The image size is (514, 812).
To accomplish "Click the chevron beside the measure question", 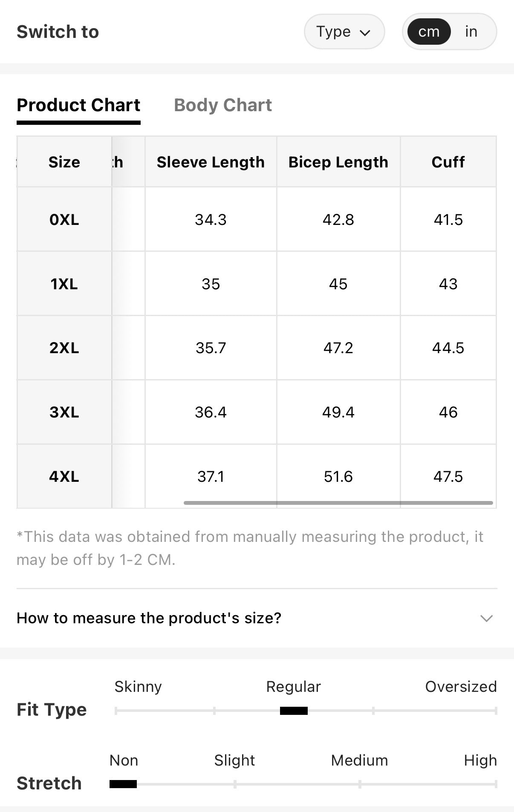I will click(486, 618).
